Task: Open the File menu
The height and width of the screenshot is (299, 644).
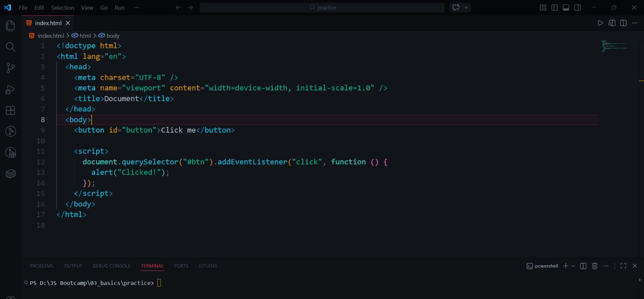Action: 23,8
